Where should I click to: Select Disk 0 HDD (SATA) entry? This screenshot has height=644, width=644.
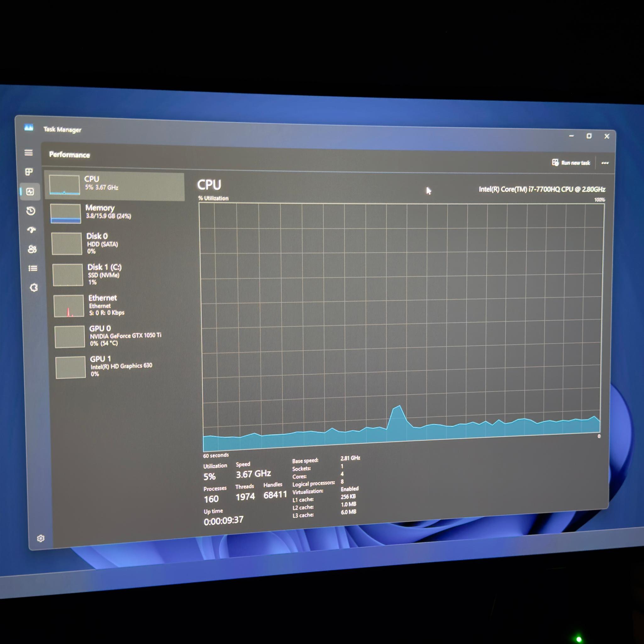pos(116,243)
